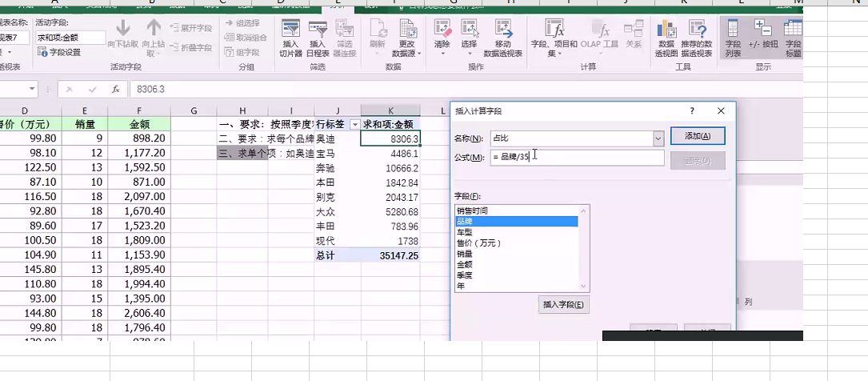Open the 行标签 row label filter dropdown

(354, 125)
